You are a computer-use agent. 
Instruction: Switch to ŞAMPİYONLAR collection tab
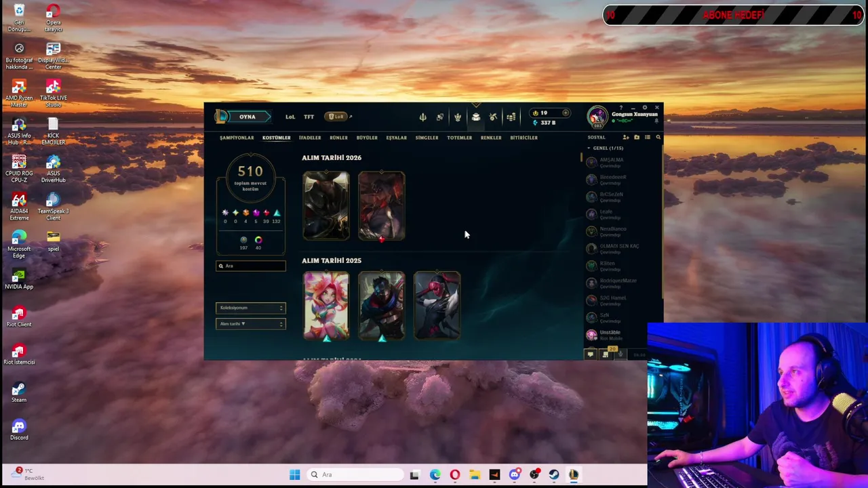click(237, 138)
